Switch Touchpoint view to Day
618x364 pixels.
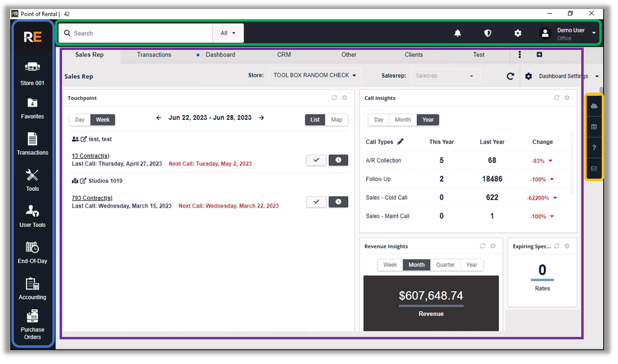[x=80, y=120]
